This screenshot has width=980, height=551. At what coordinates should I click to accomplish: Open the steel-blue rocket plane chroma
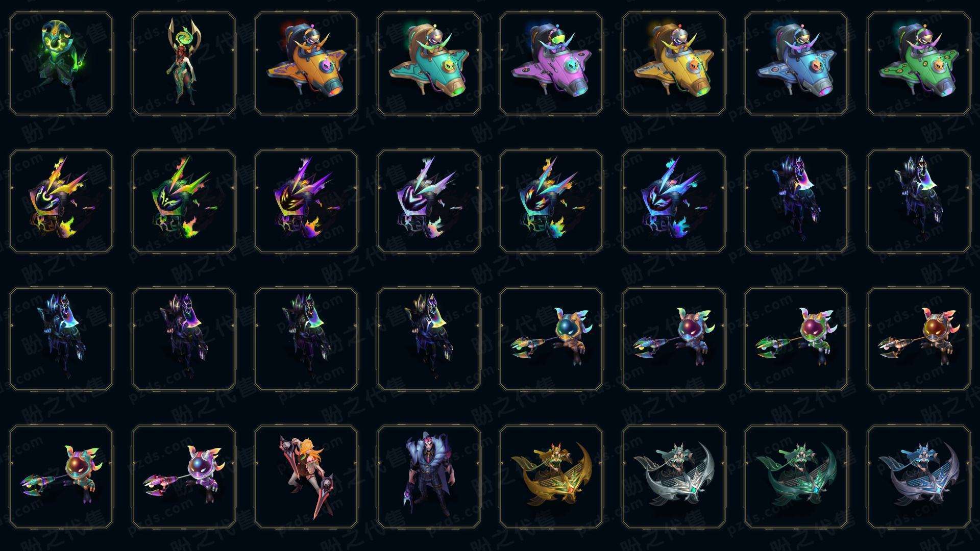click(796, 63)
